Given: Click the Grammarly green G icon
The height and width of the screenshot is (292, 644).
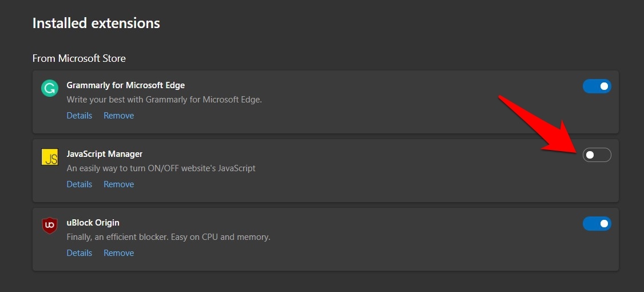Looking at the screenshot, I should (x=50, y=88).
